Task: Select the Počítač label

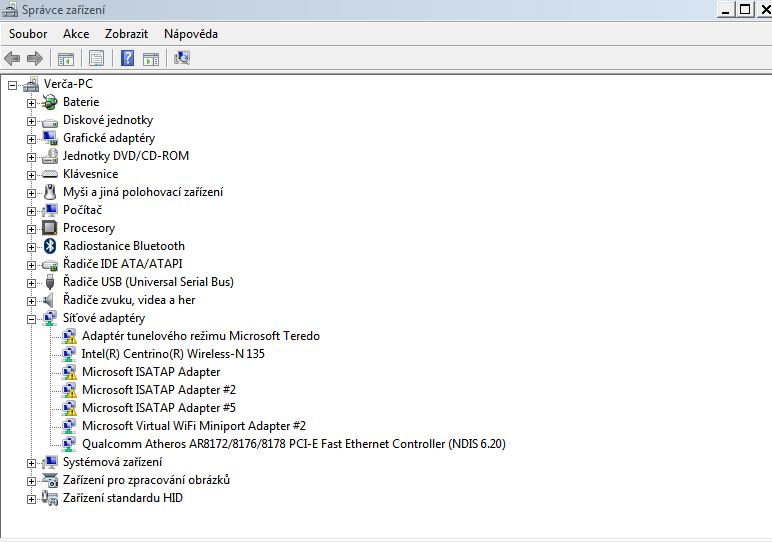Action: pyautogui.click(x=82, y=210)
